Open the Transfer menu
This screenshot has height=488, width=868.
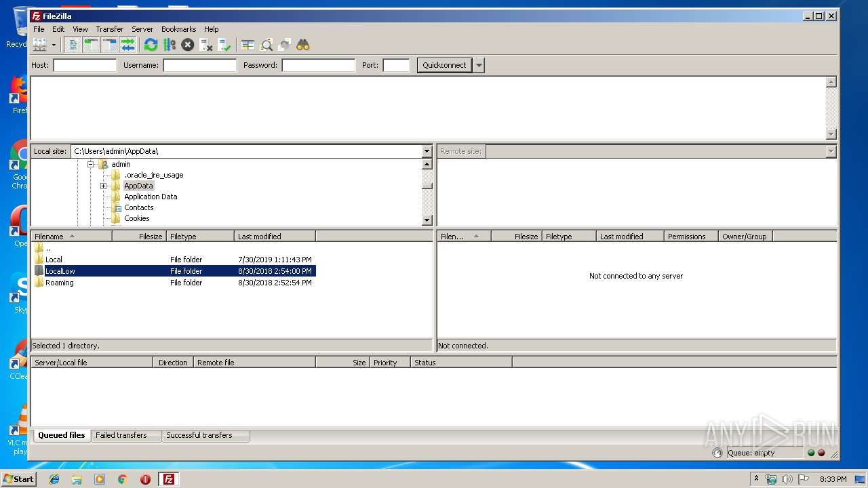pos(109,29)
